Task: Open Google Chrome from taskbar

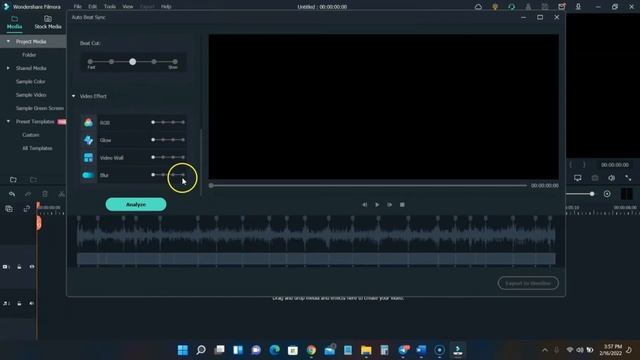Action: 311,350
